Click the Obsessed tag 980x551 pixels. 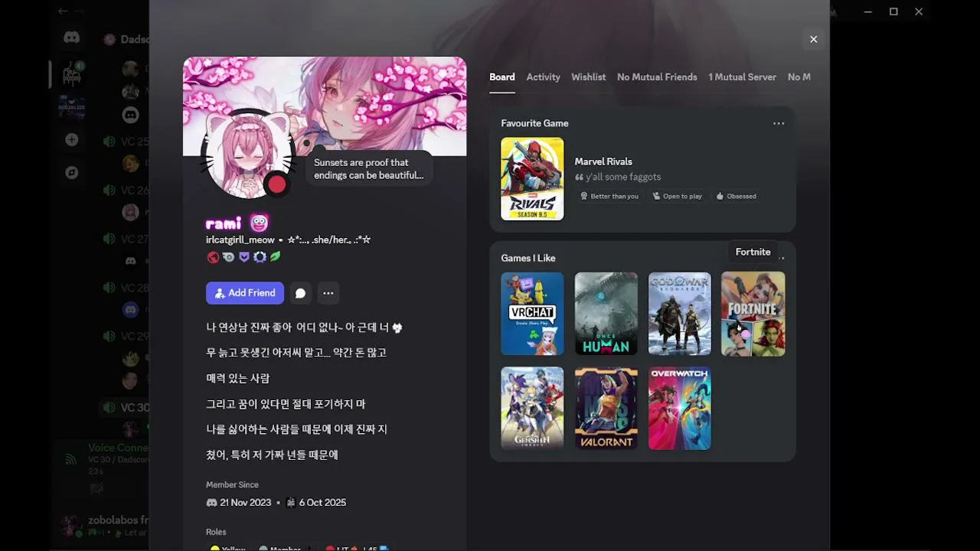(736, 196)
